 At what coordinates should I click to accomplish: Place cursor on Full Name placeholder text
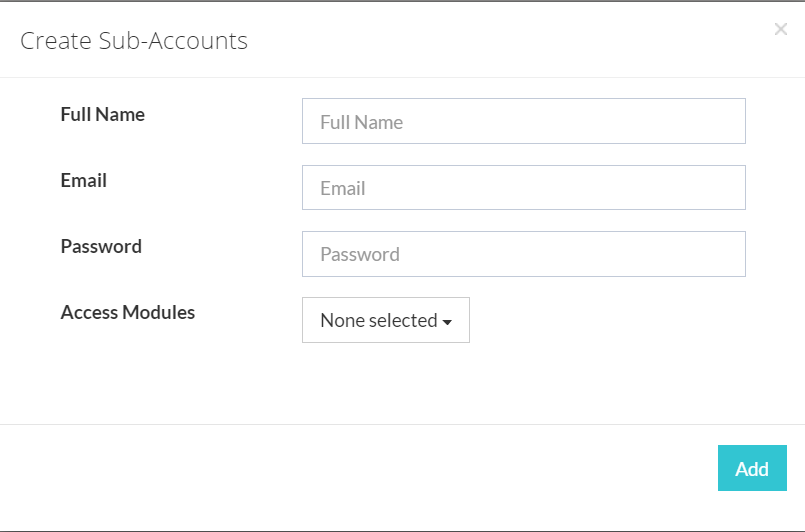click(361, 122)
